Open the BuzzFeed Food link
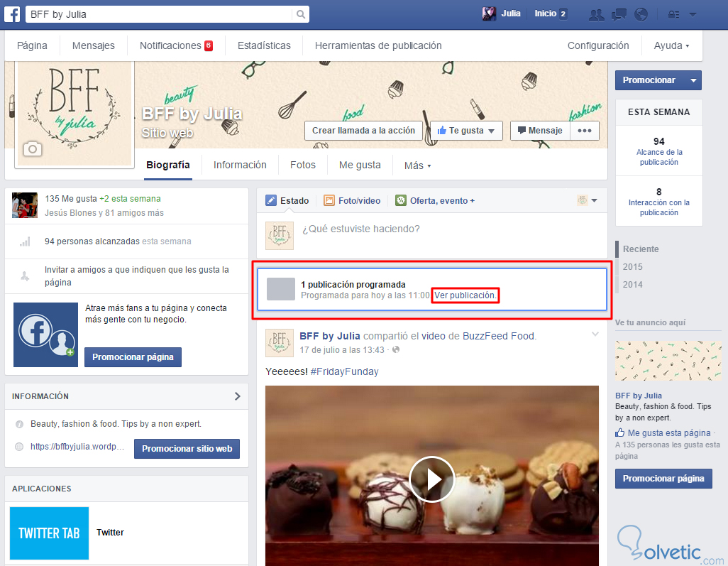The height and width of the screenshot is (566, 728). 500,336
